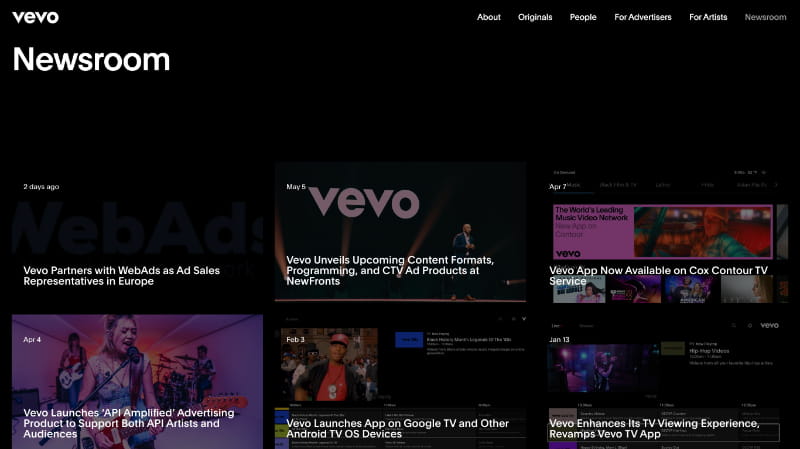This screenshot has width=800, height=449.
Task: Click the Newsroom navigation link
Action: pyautogui.click(x=765, y=17)
